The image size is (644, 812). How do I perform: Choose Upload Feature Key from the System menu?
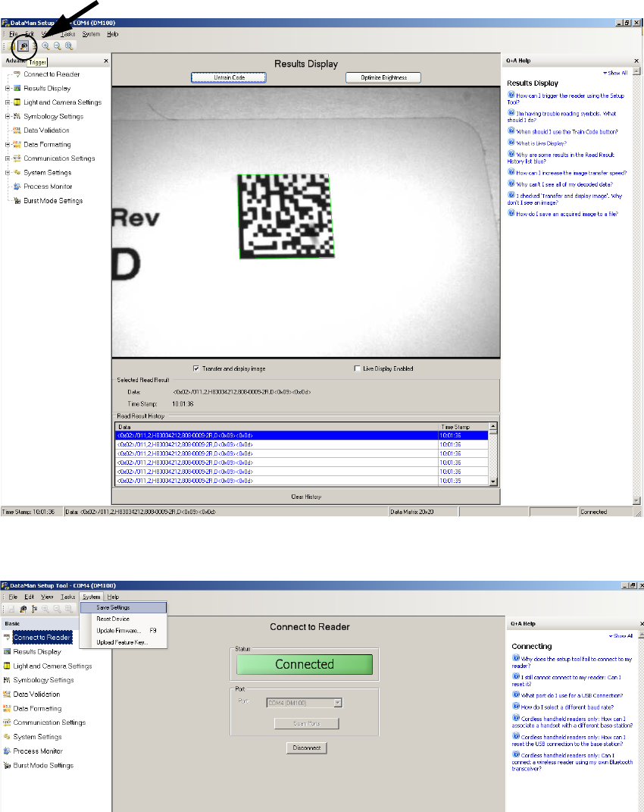(x=123, y=642)
